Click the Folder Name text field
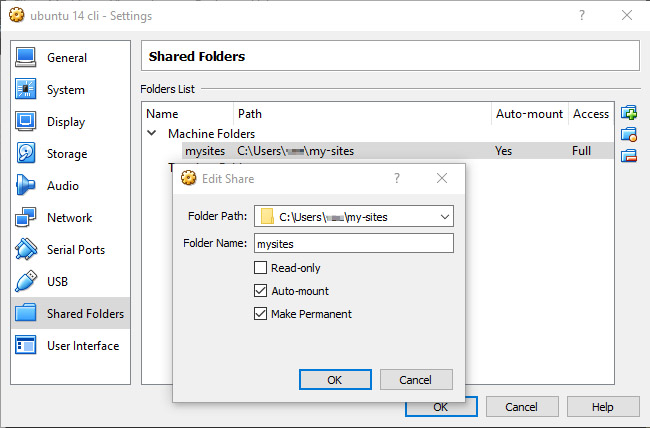 click(x=353, y=243)
